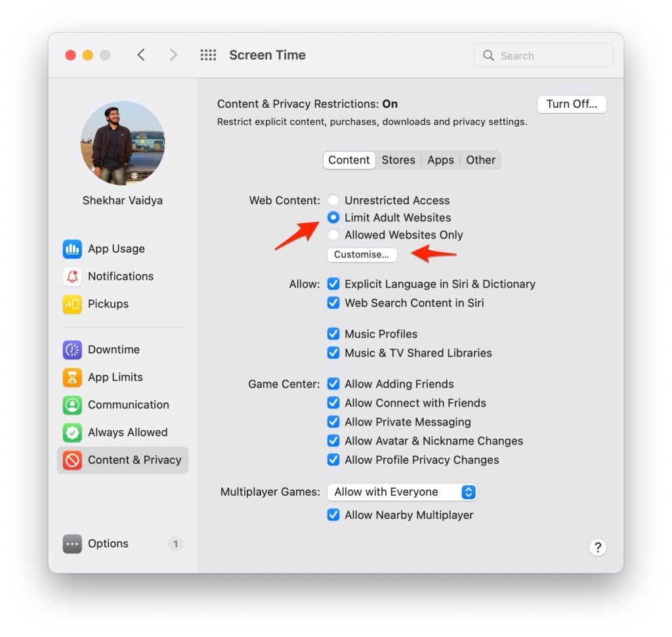
Task: Click the Customise... button
Action: (x=362, y=255)
